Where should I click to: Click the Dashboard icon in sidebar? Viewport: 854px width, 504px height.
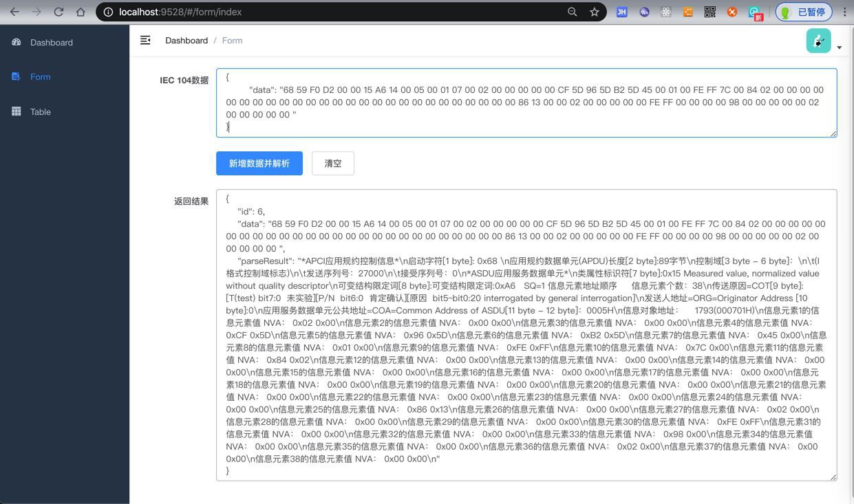(17, 42)
